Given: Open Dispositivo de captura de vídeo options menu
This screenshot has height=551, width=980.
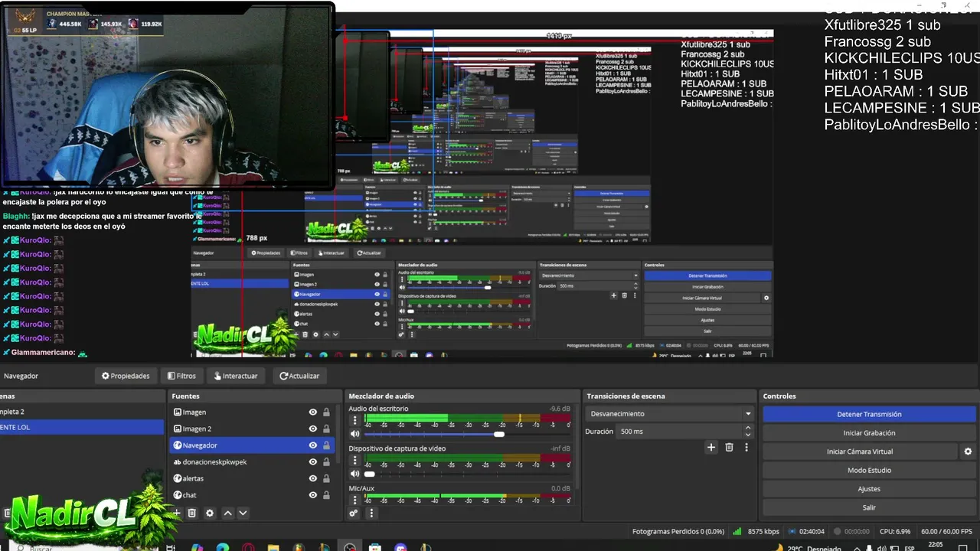Looking at the screenshot, I should [354, 460].
